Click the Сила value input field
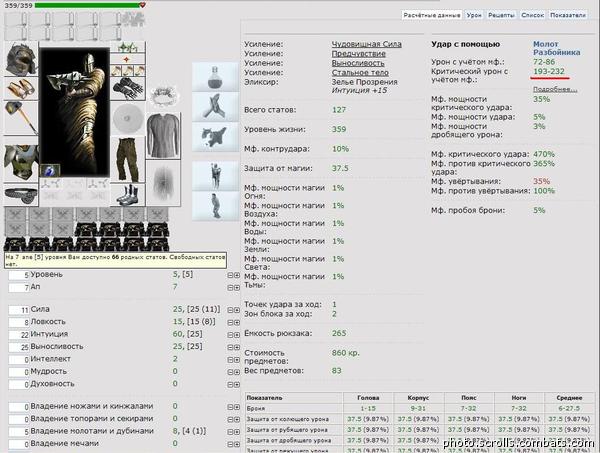 coord(19,310)
